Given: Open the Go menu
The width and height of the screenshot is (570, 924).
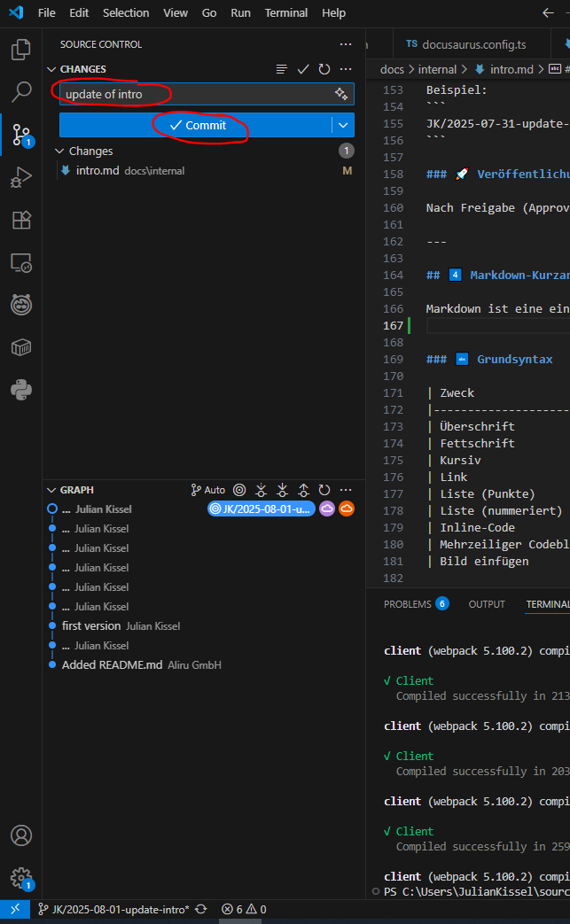Looking at the screenshot, I should pyautogui.click(x=209, y=12).
